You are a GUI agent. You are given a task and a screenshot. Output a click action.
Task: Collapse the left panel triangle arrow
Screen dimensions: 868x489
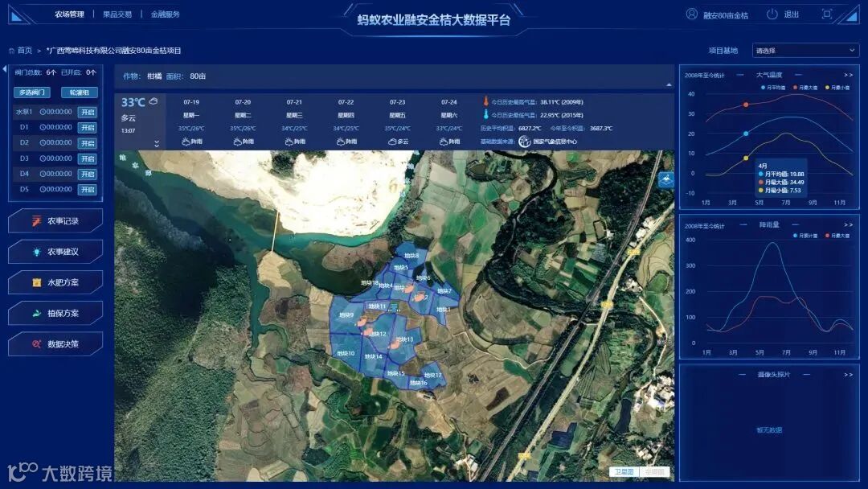click(x=5, y=69)
